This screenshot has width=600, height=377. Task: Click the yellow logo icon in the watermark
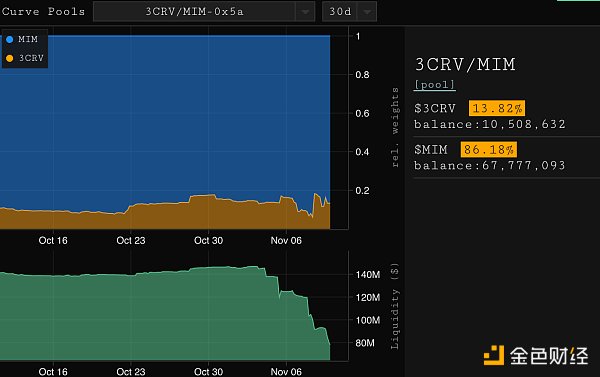(494, 355)
